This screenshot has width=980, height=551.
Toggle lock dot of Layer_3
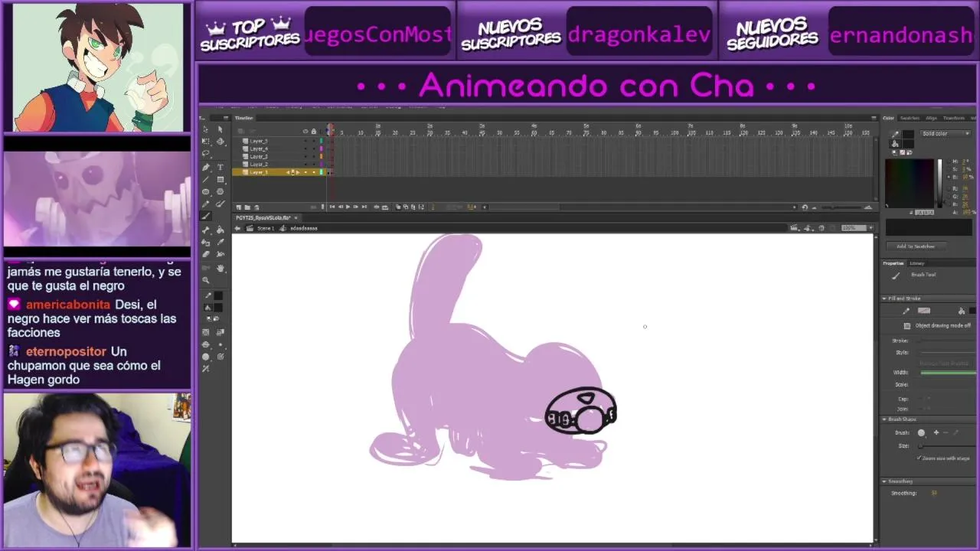click(314, 156)
